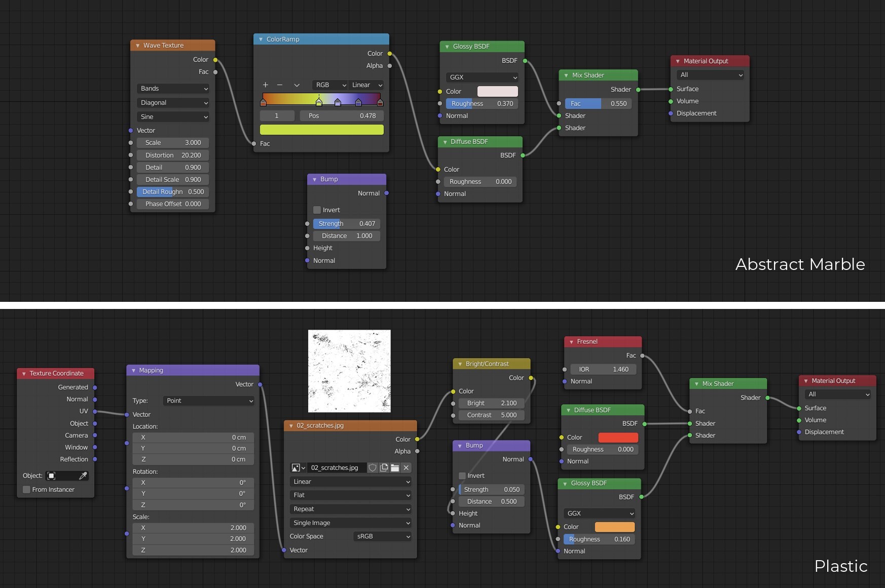This screenshot has width=885, height=588.
Task: Delete the active ColorRamp color stop
Action: (280, 85)
